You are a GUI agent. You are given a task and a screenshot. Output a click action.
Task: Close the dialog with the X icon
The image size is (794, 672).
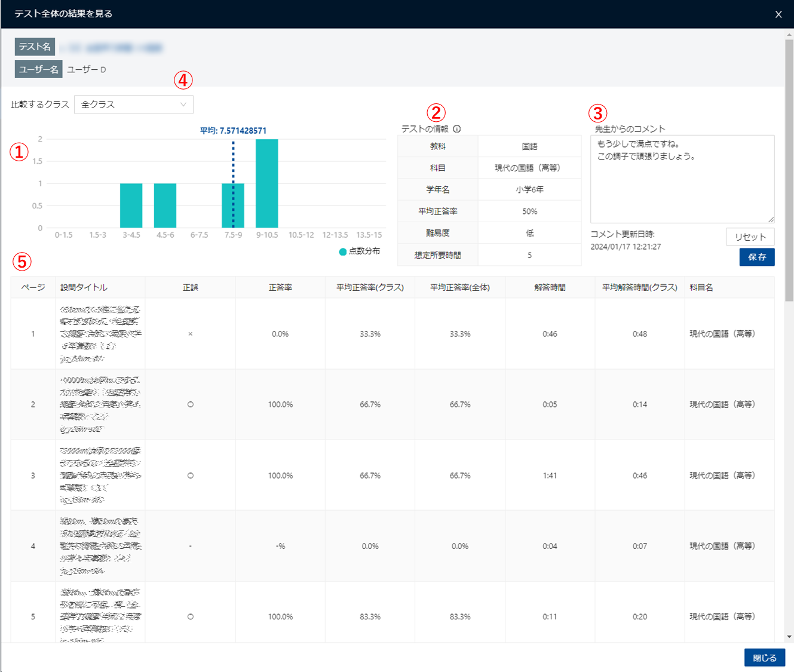[x=778, y=14]
